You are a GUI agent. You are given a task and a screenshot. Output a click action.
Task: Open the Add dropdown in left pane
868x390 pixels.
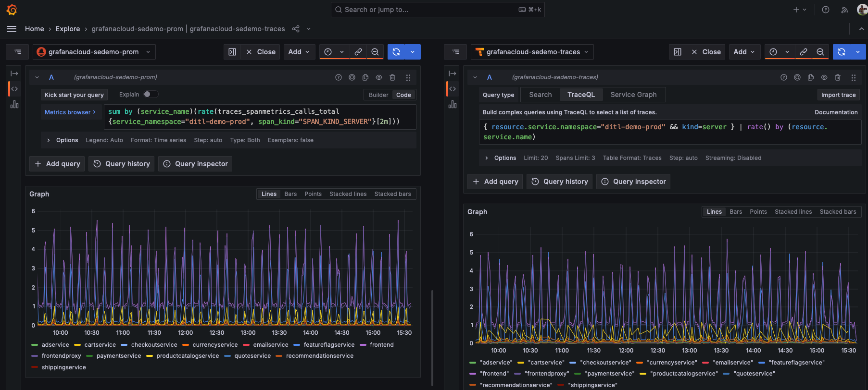(x=299, y=52)
